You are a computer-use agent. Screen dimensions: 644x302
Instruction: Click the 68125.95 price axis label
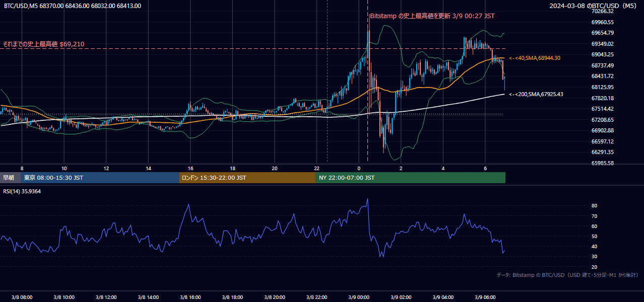602,87
